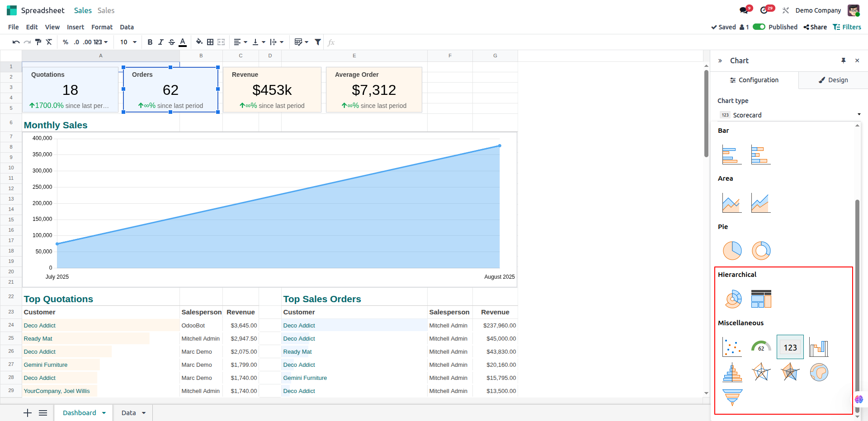Click the merge cells icon
868x421 pixels.
(x=221, y=42)
